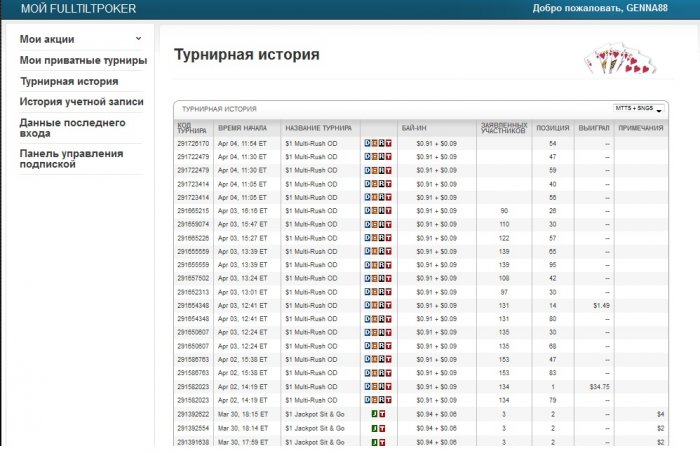Click the $1.49 winnings value
The height and width of the screenshot is (453, 700).
click(601, 305)
